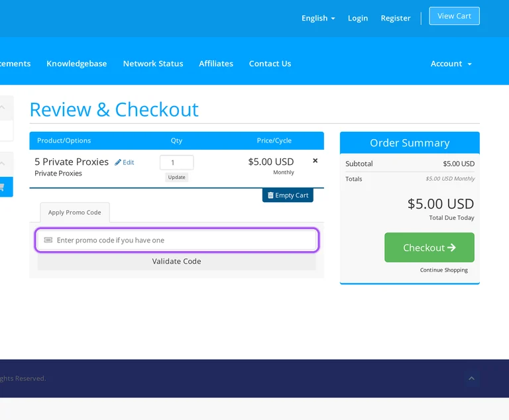Click the Review & Checkout heading

pyautogui.click(x=114, y=109)
